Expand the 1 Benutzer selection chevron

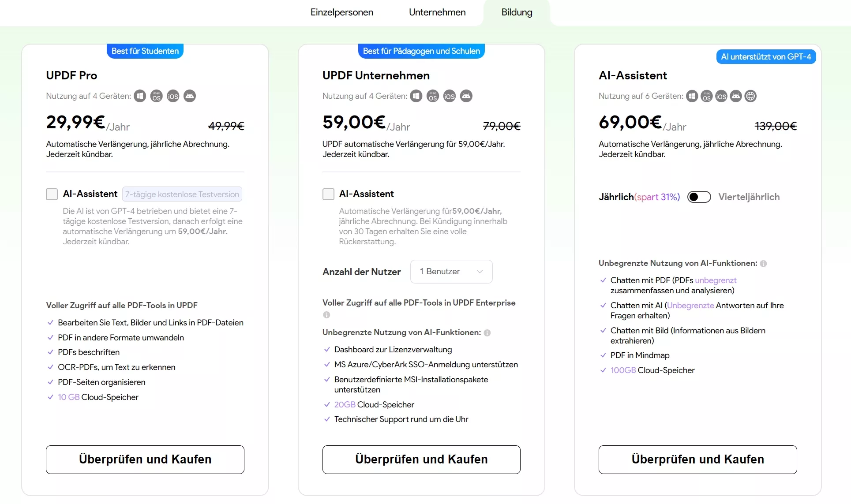(480, 272)
